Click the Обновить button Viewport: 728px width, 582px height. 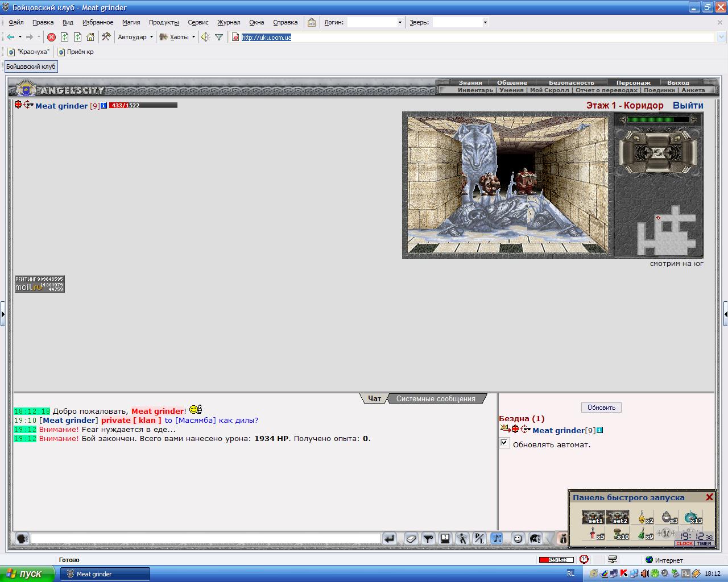601,408
